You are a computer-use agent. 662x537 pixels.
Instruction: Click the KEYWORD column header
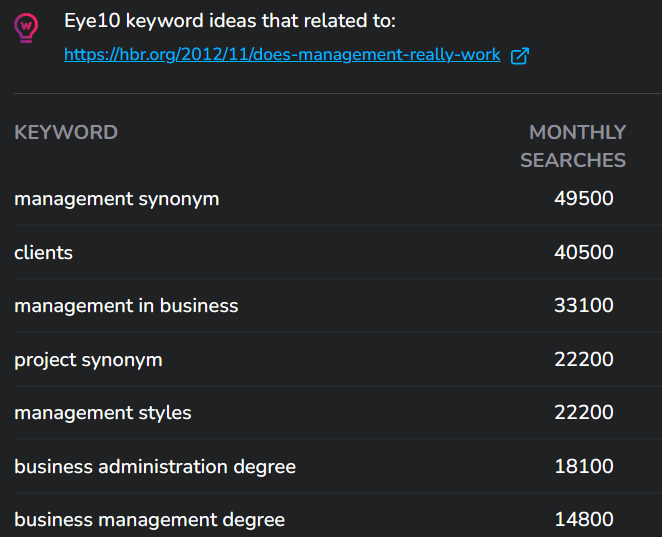(66, 133)
